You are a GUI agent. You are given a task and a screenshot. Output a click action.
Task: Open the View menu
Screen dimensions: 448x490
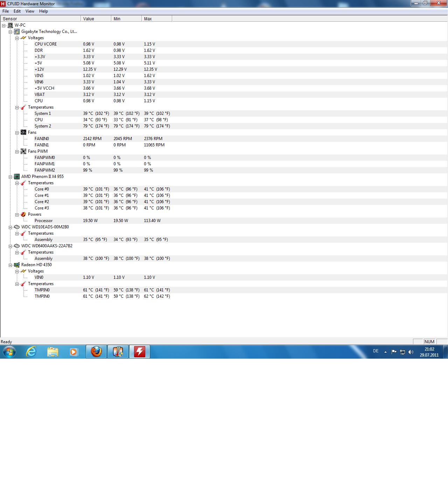(30, 11)
